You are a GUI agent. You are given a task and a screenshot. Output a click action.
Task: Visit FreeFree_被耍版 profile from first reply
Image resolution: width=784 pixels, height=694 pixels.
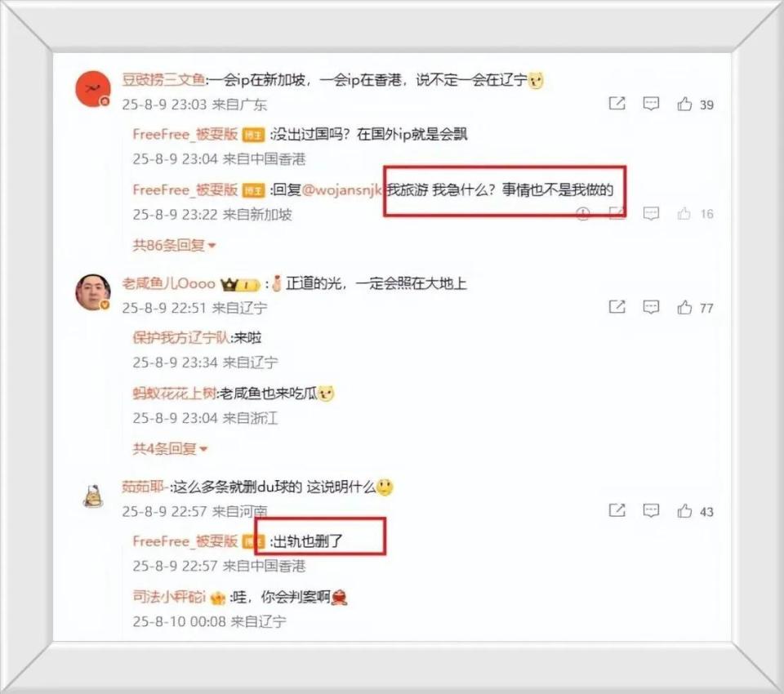click(x=185, y=134)
